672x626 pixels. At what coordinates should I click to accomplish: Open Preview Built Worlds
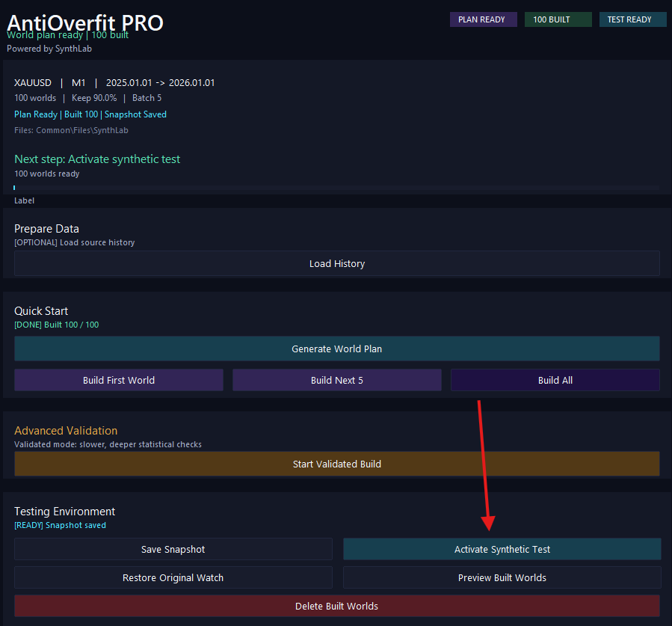[502, 577]
